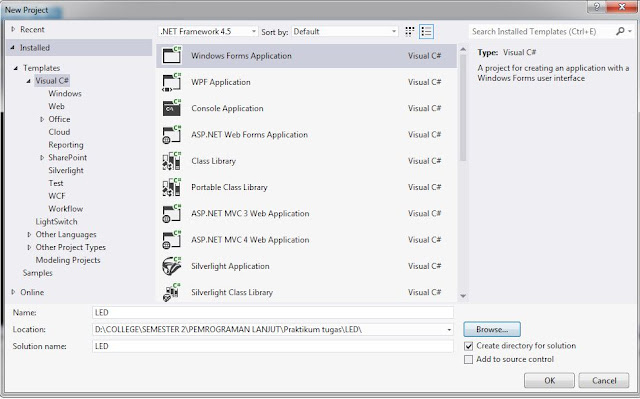Click the template list scrollbar thumb
Screen dimensions: 640x399
pos(463,107)
